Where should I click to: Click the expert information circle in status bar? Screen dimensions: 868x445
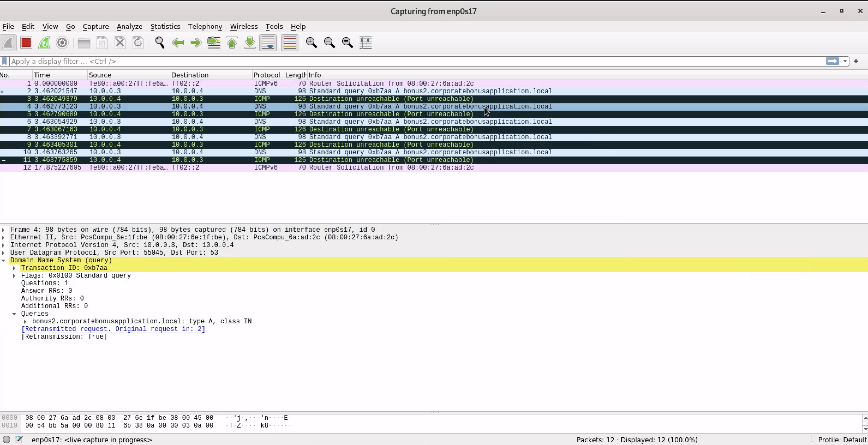point(6,440)
